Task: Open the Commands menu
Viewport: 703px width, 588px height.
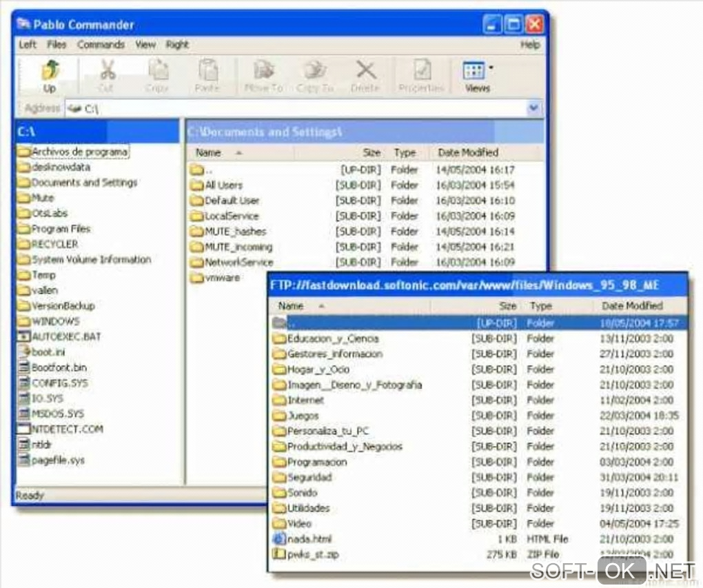Action: [x=101, y=44]
